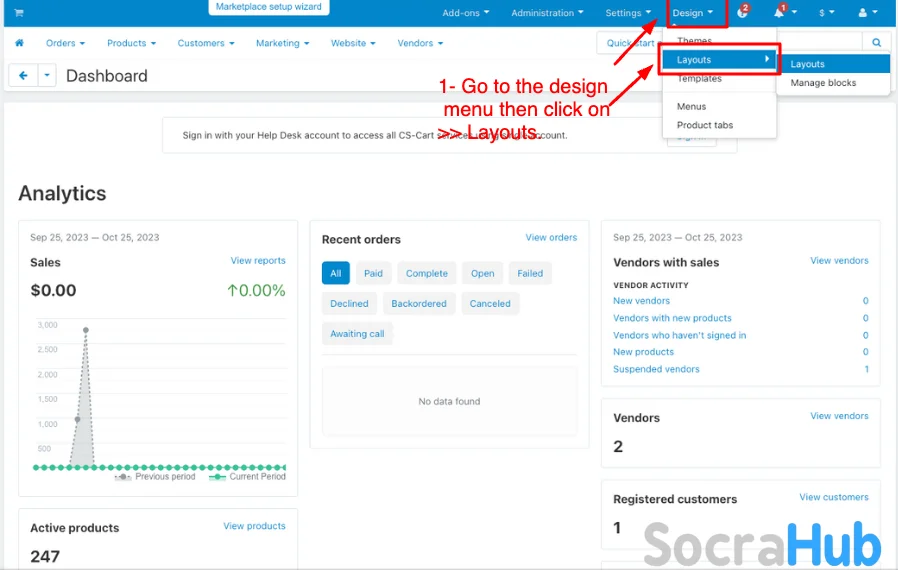Click the Suspended vendors link

click(x=656, y=369)
